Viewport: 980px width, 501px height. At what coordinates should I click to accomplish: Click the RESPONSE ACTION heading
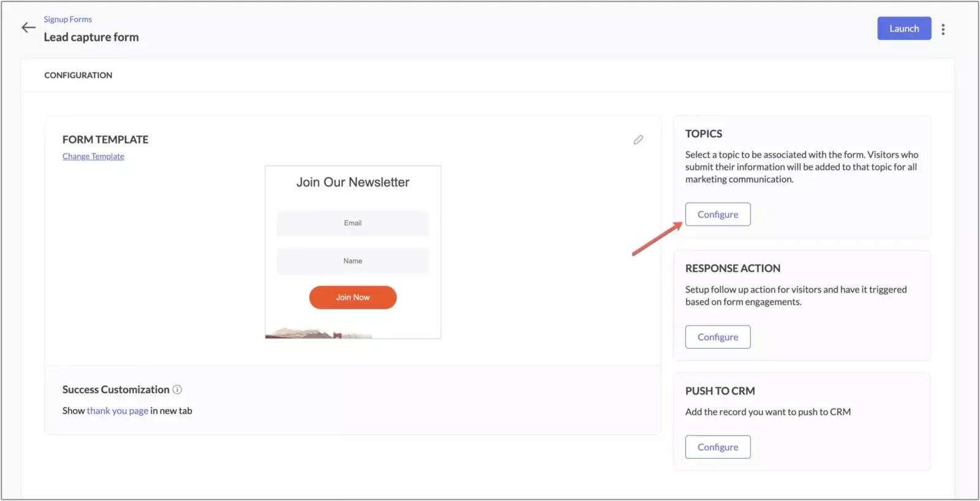point(733,268)
